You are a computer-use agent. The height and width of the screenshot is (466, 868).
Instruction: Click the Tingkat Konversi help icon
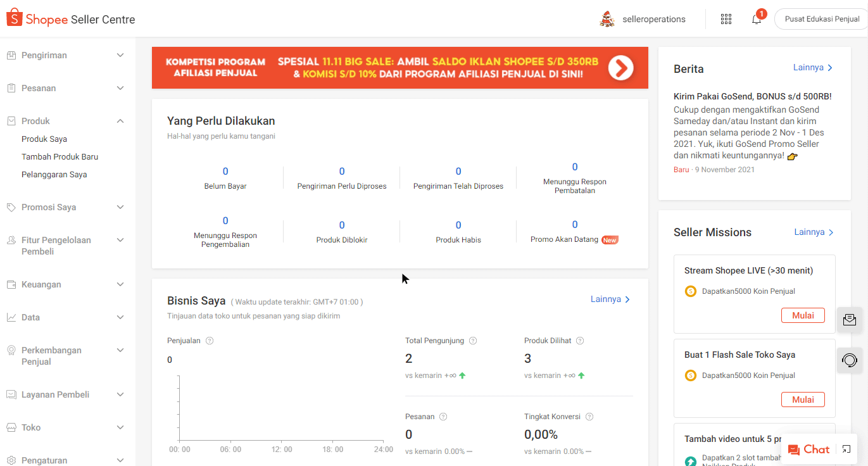[x=589, y=417]
